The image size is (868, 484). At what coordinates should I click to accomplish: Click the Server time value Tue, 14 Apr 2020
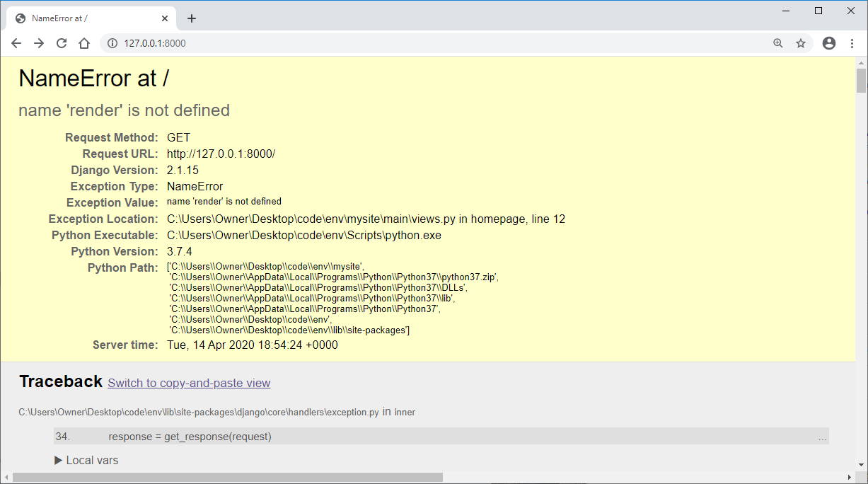click(253, 345)
